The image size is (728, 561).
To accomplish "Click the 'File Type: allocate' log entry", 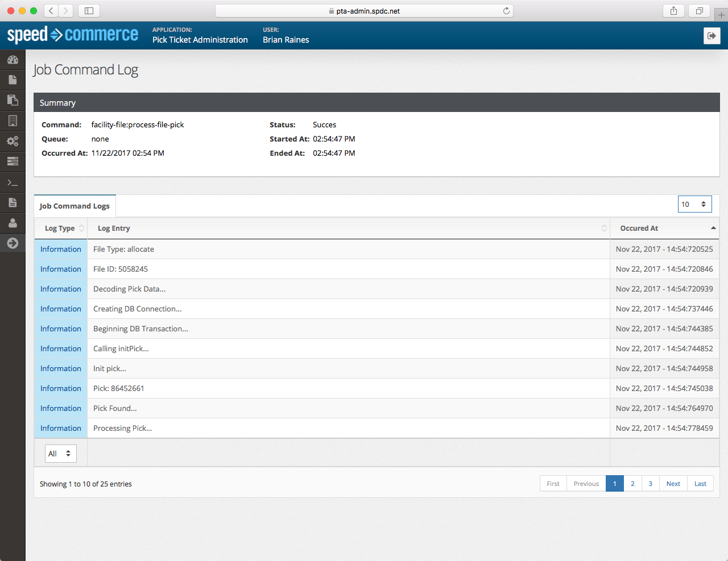I will click(x=123, y=249).
